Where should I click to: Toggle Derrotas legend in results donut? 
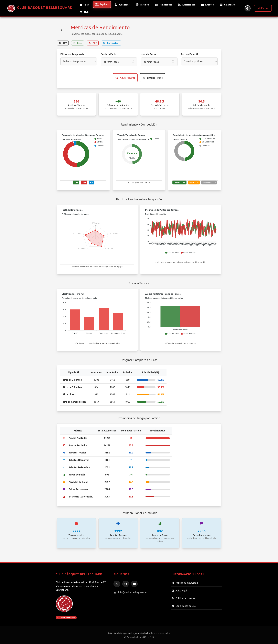[99, 142]
